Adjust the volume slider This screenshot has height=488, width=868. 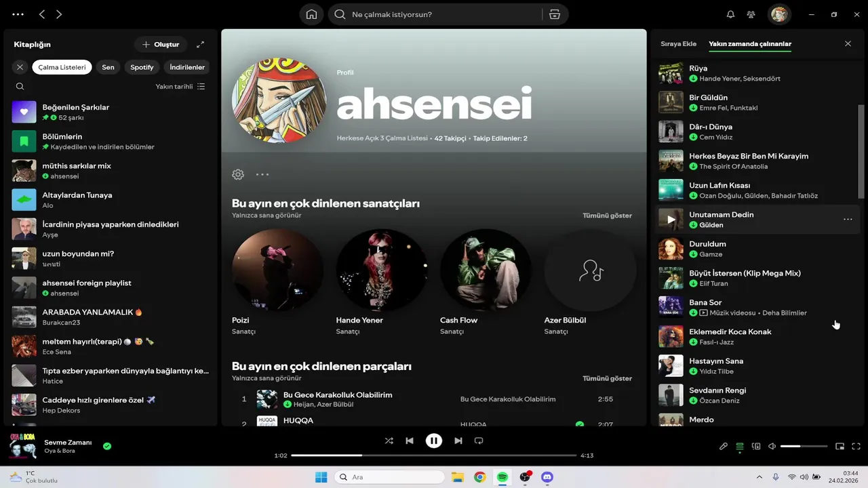(804, 446)
